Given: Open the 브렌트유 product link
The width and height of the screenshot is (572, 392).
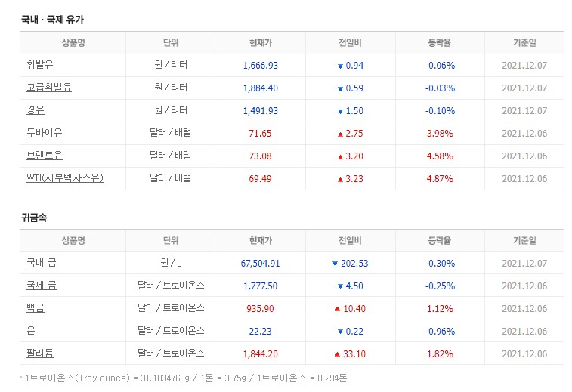Looking at the screenshot, I should tap(45, 156).
